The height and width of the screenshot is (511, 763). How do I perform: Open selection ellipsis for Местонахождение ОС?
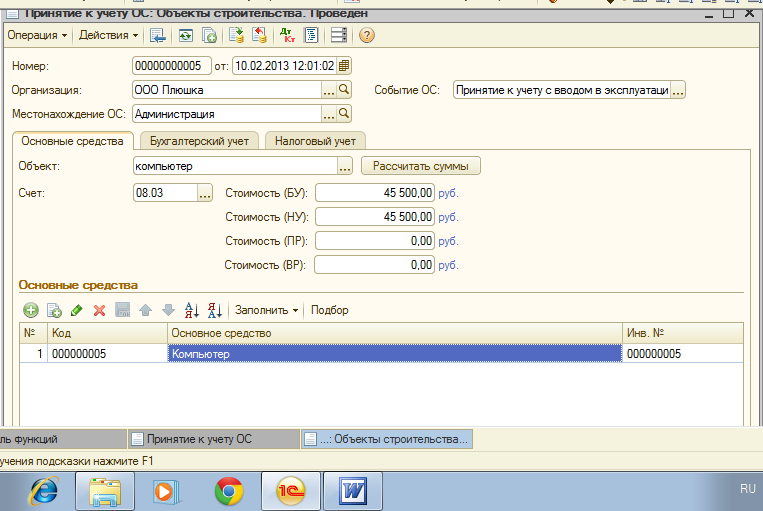click(x=329, y=114)
